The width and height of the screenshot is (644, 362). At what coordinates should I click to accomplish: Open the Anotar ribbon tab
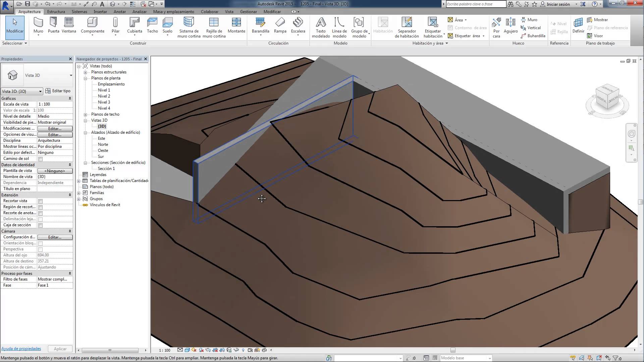pyautogui.click(x=120, y=11)
